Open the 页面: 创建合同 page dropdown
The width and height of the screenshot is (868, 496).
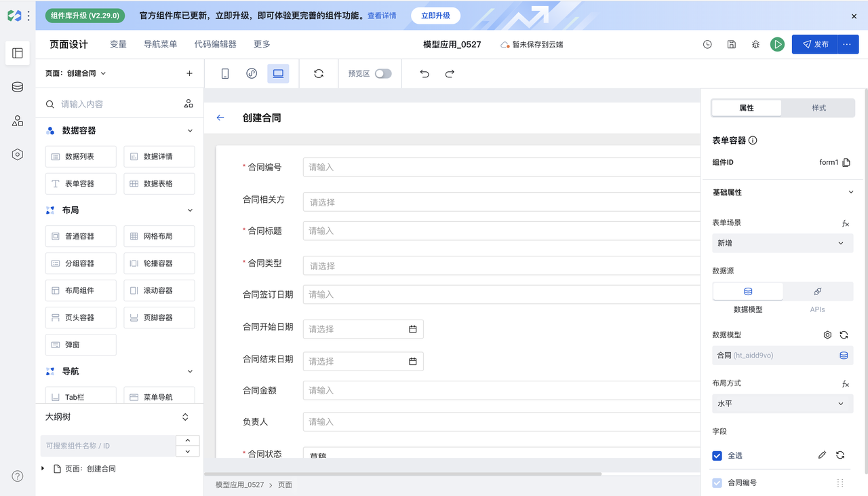pyautogui.click(x=75, y=73)
